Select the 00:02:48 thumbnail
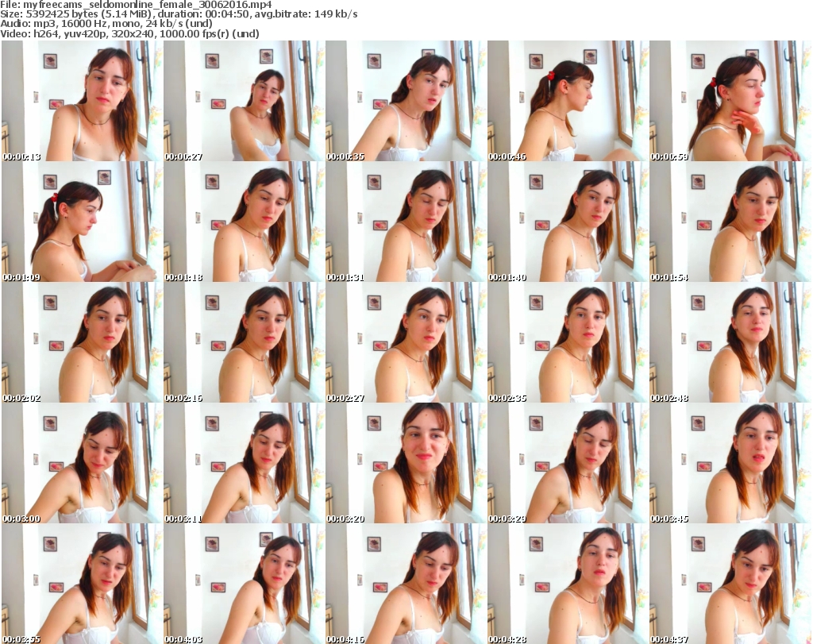Image resolution: width=813 pixels, height=644 pixels. point(730,343)
